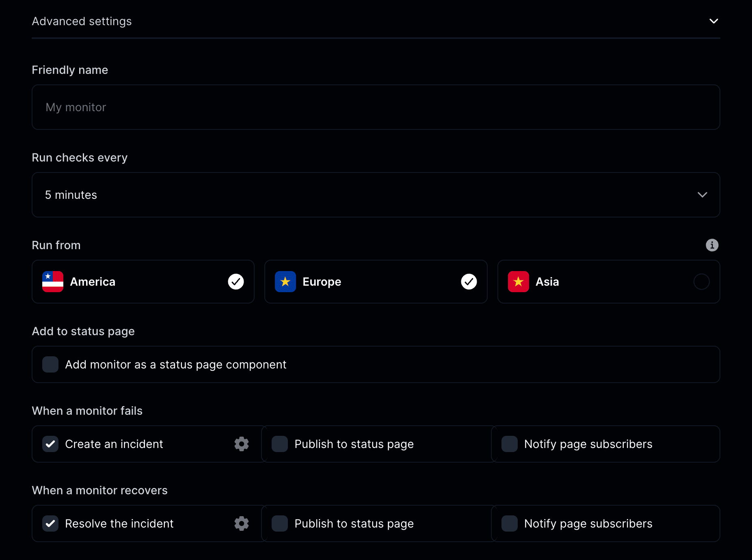Viewport: 752px width, 560px height.
Task: Click the Friendly name input field
Action: coord(376,107)
